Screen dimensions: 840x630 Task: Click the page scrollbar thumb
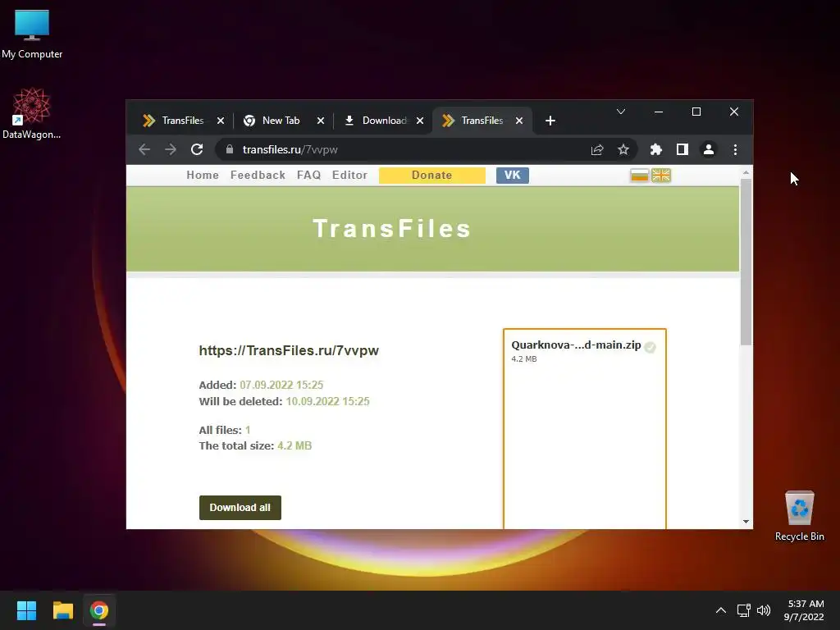pos(746,262)
